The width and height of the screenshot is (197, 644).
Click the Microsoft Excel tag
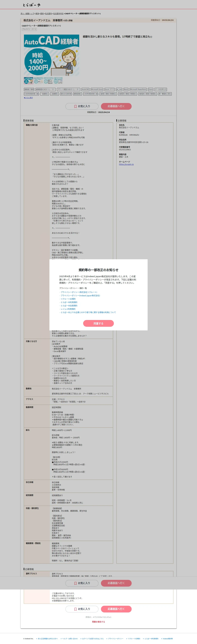(97, 89)
